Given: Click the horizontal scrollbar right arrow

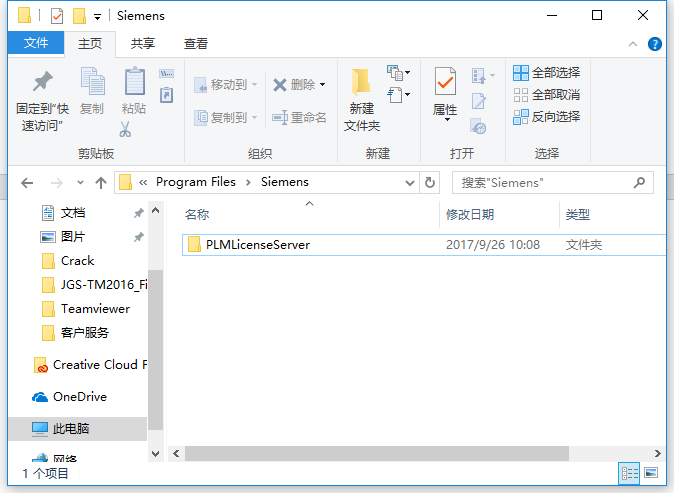Looking at the screenshot, I should [x=657, y=453].
